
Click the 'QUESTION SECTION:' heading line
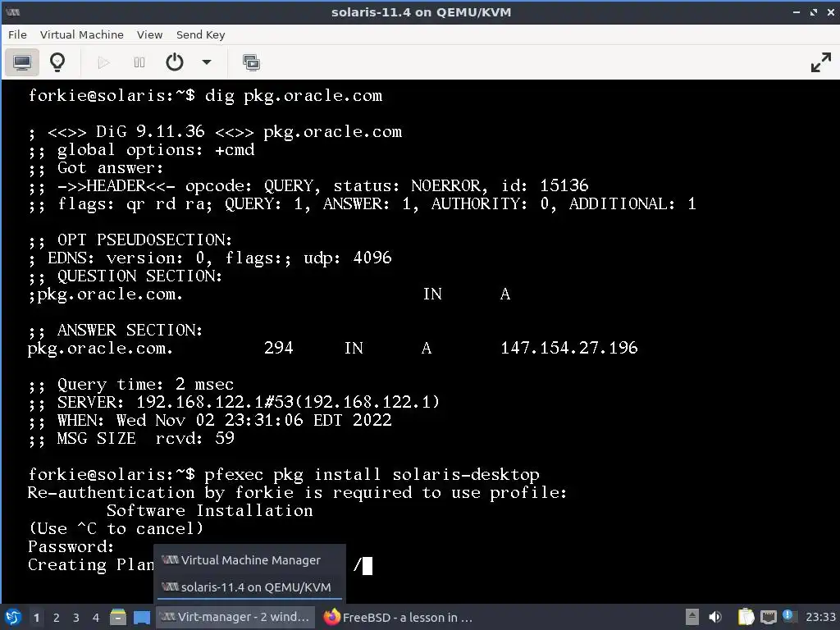tap(125, 276)
